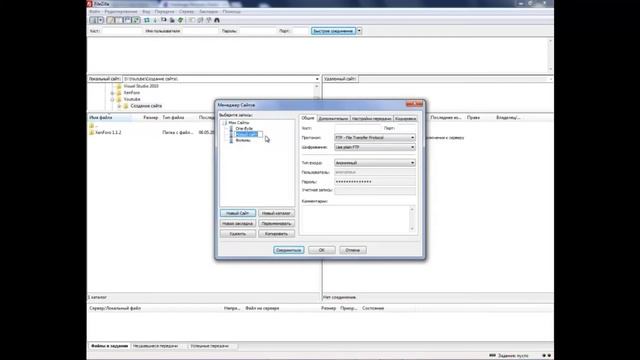Click OK in Site Manager dialog
This screenshot has width=640, height=360.
pos(322,250)
